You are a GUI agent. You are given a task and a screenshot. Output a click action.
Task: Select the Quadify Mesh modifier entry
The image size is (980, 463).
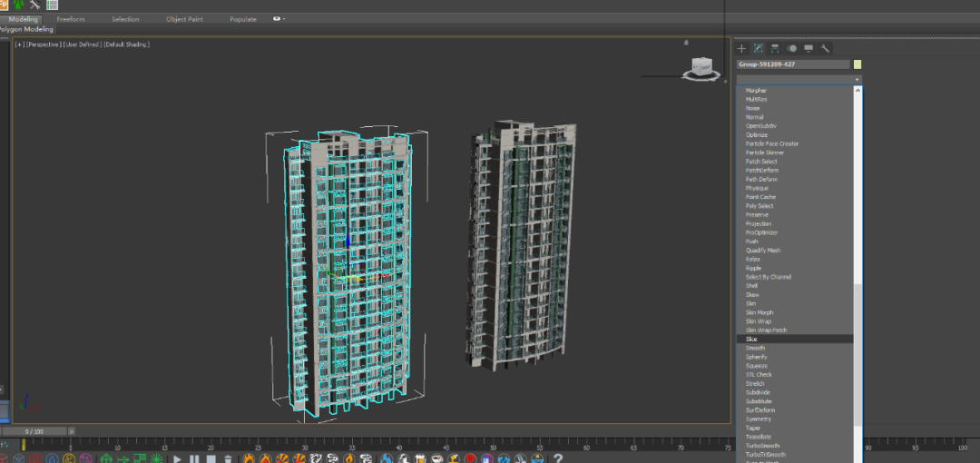[762, 251]
